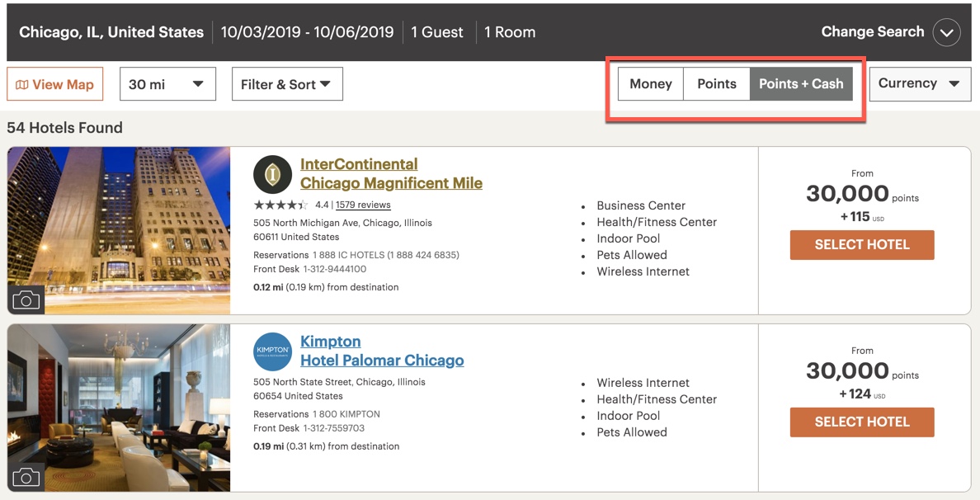This screenshot has width=980, height=500.
Task: Click reservations 1 888 IC HOTELS text
Action: [386, 255]
